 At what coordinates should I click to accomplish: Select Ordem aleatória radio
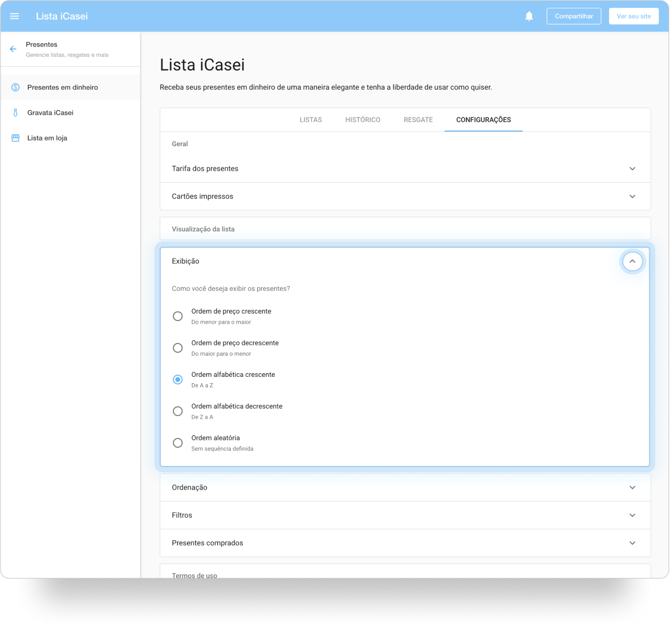[x=178, y=443]
